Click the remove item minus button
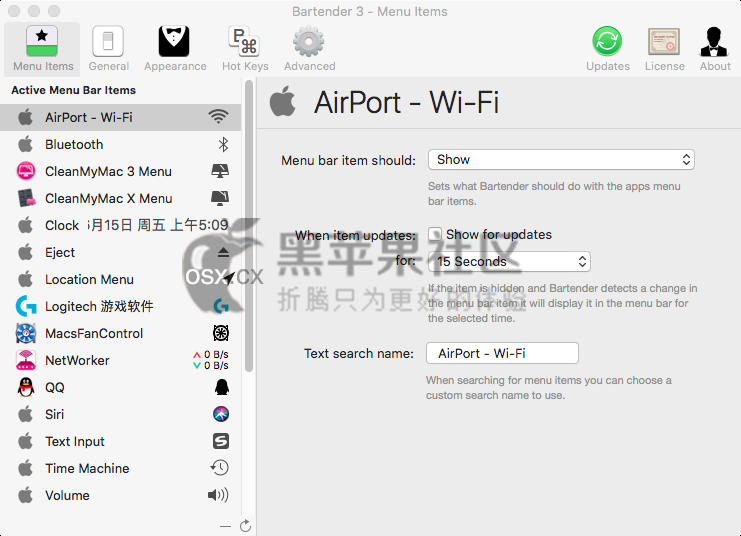This screenshot has height=536, width=741. tap(225, 526)
